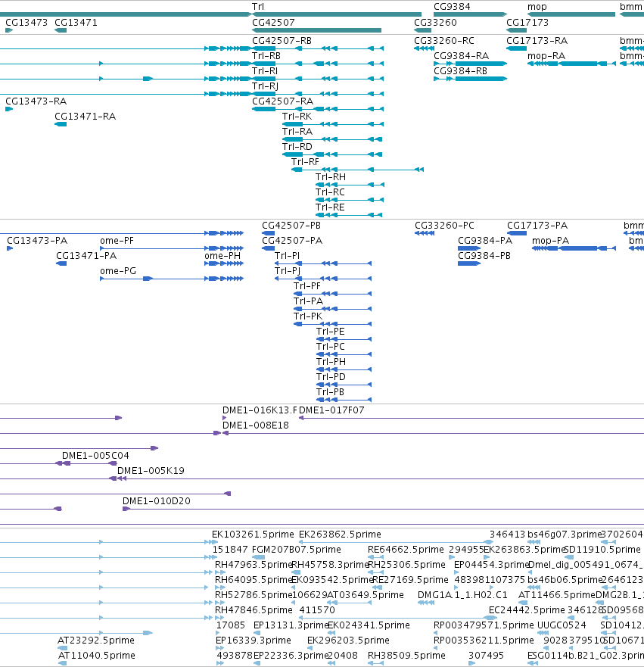Click the CG42507-RB transcript label
644x667 pixels.
click(x=282, y=40)
